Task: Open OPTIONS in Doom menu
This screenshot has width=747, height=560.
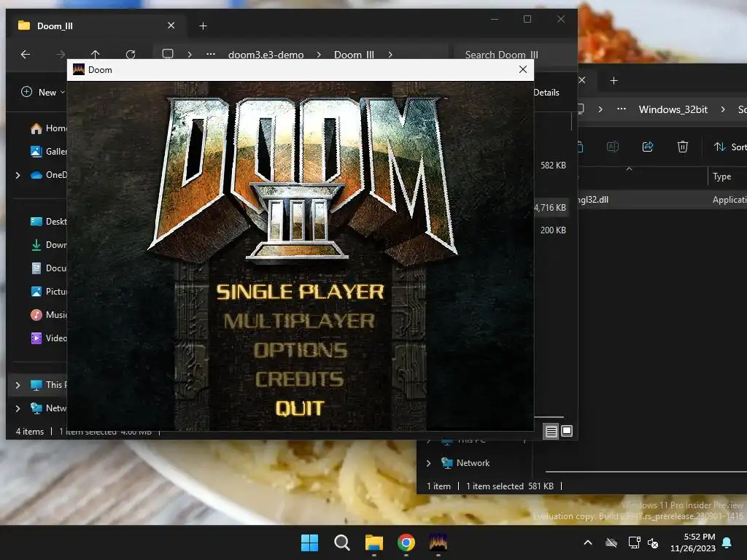Action: 300,350
